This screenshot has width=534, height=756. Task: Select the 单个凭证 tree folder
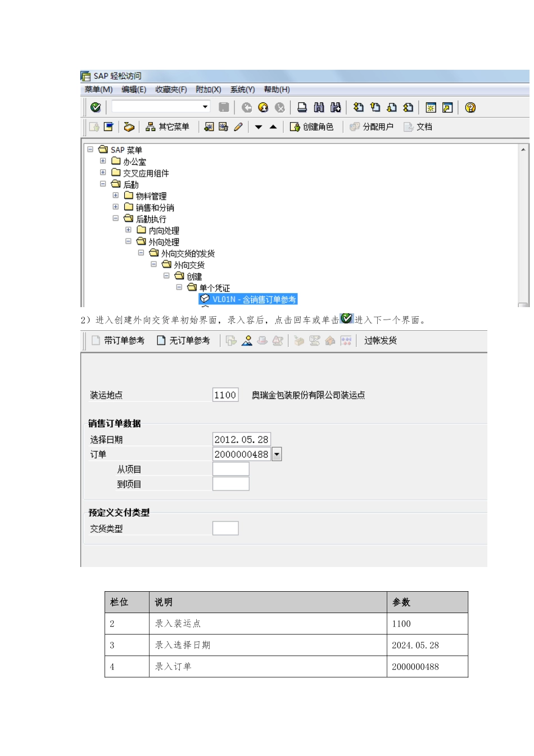point(209,287)
